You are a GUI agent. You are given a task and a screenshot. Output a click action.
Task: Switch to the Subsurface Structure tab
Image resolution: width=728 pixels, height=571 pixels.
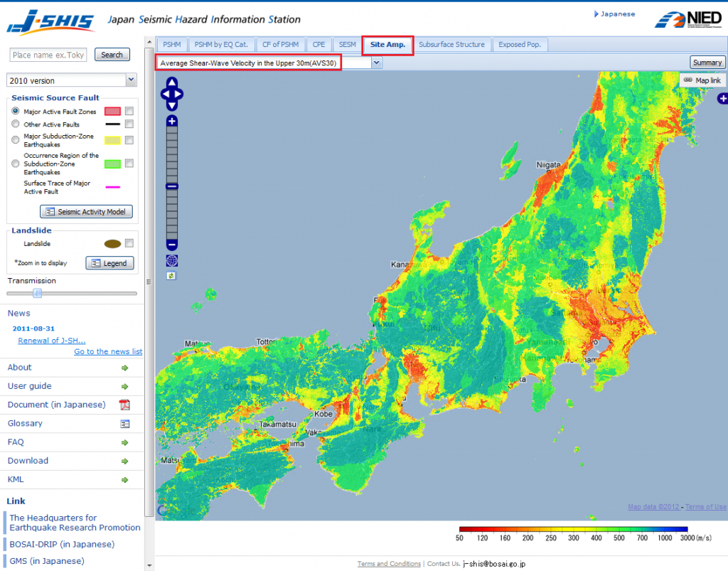453,44
